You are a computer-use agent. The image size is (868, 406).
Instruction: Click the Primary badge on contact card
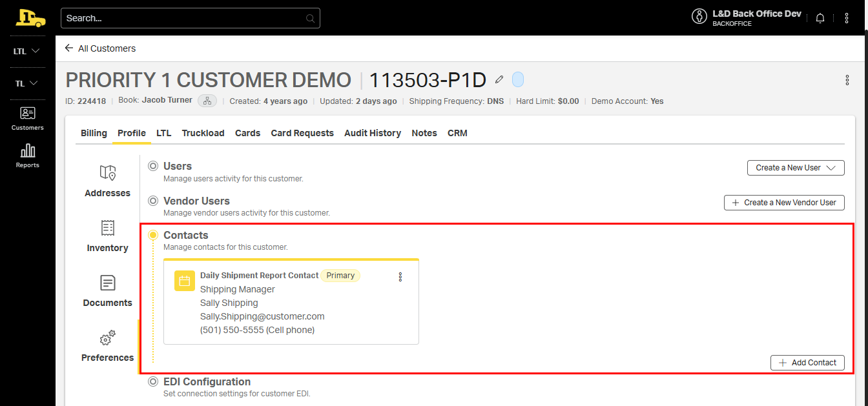(x=340, y=276)
